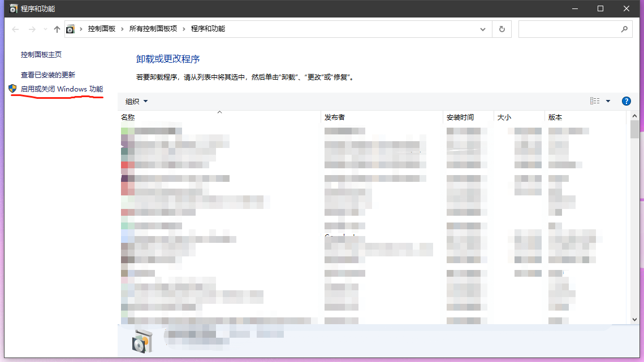Refresh the program list
Image resolution: width=644 pixels, height=362 pixels.
click(502, 29)
